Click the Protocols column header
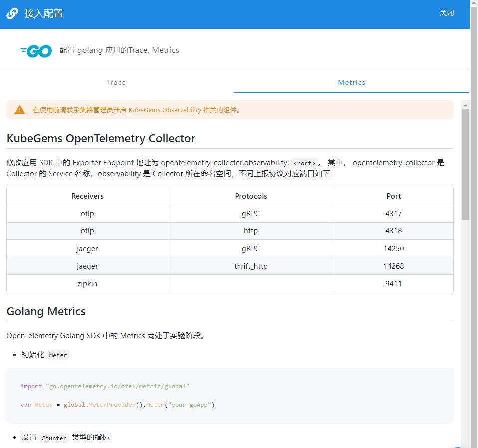The image size is (478, 448). click(x=251, y=196)
